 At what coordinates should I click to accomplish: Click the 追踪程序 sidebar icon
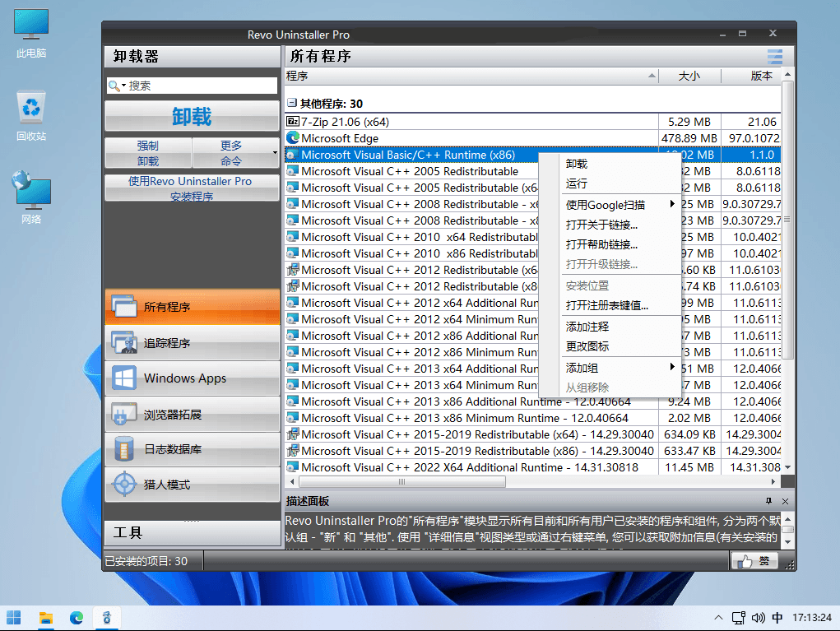click(x=124, y=342)
